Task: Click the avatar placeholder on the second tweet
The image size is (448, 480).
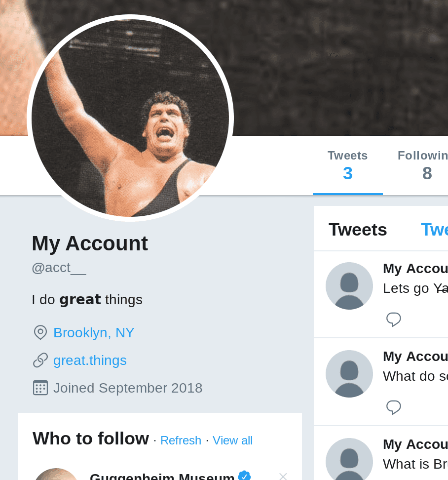Action: [x=349, y=374]
